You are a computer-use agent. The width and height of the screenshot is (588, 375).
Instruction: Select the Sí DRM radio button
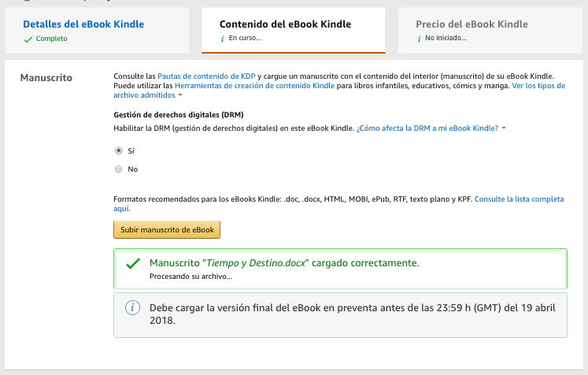(x=119, y=150)
